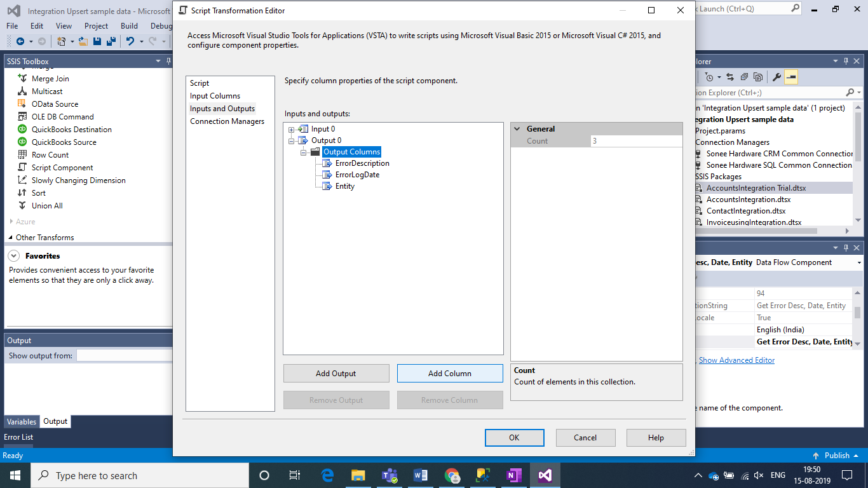The width and height of the screenshot is (868, 488).
Task: Expand the Input 0 tree node
Action: 291,130
